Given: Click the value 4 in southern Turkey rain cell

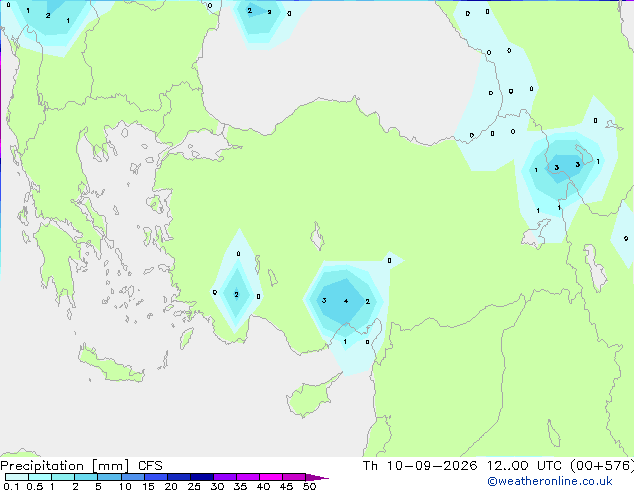Looking at the screenshot, I should pyautogui.click(x=346, y=301).
